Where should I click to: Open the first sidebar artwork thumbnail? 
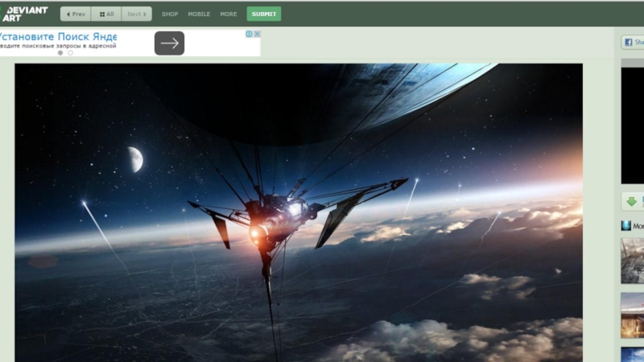pos(633,261)
